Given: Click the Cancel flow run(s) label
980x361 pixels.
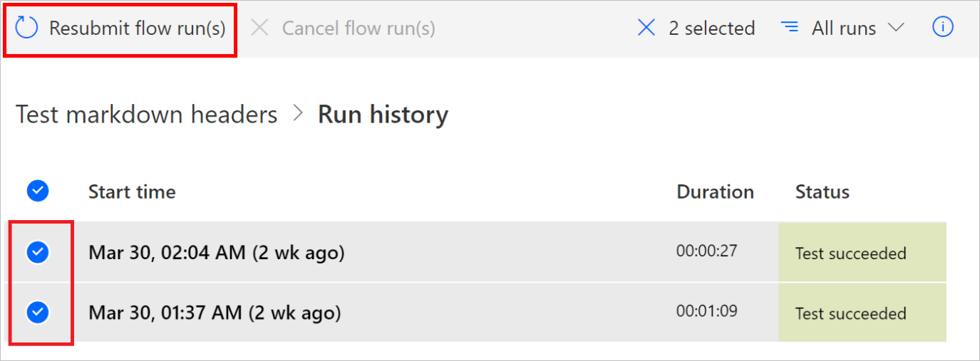Looking at the screenshot, I should [x=359, y=28].
